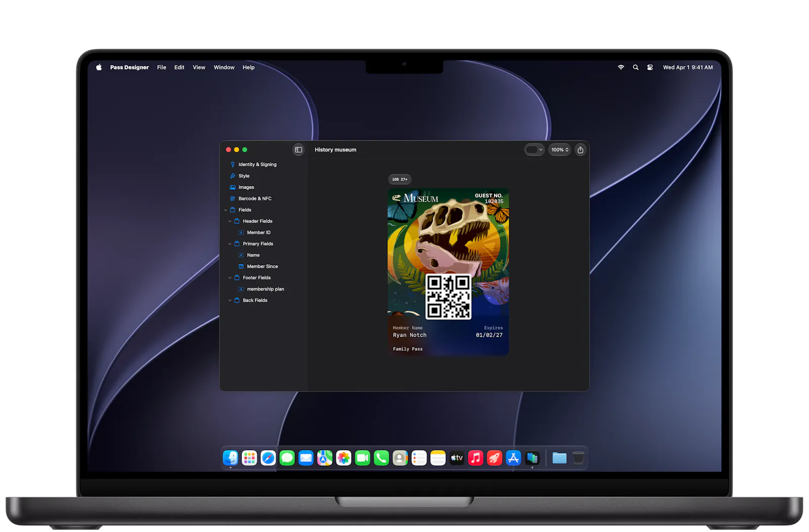
Task: Open the File menu
Action: point(161,67)
